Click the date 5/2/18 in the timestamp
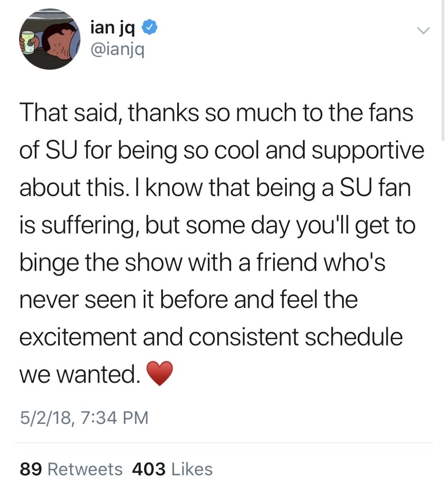The width and height of the screenshot is (448, 494). coord(44,417)
